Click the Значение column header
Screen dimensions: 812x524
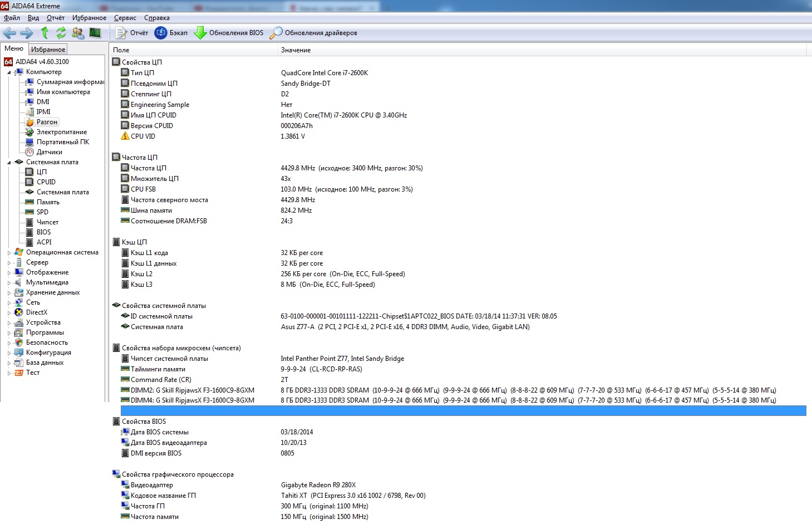542,50
